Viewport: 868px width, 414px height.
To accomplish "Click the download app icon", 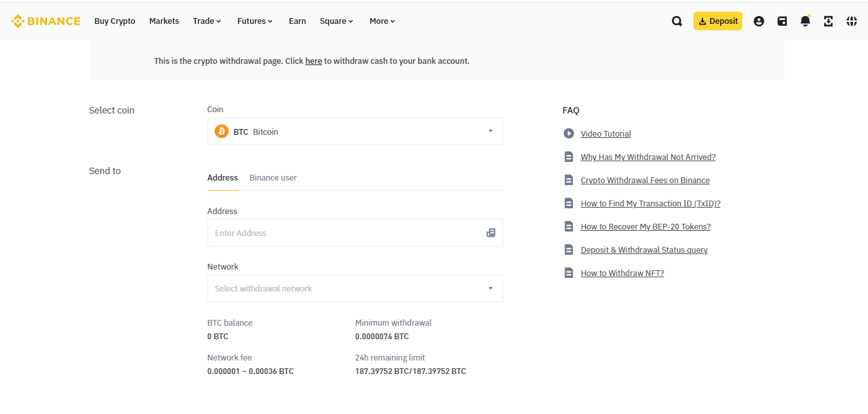I will (x=828, y=21).
